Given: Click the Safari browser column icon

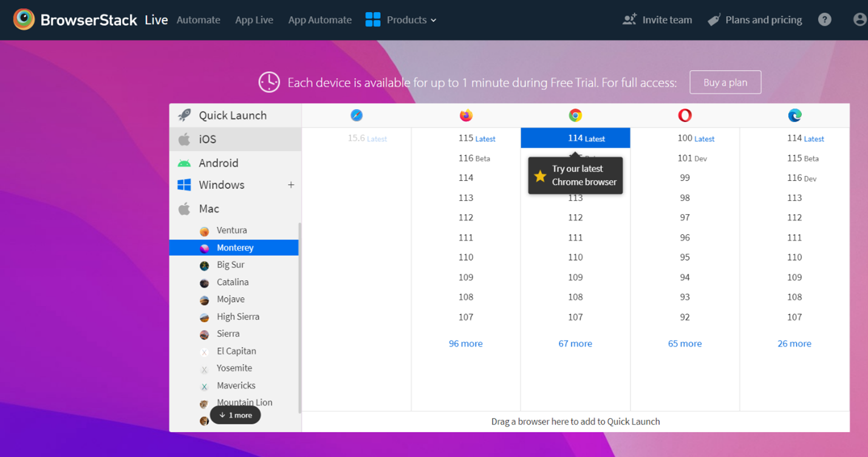Looking at the screenshot, I should 357,115.
